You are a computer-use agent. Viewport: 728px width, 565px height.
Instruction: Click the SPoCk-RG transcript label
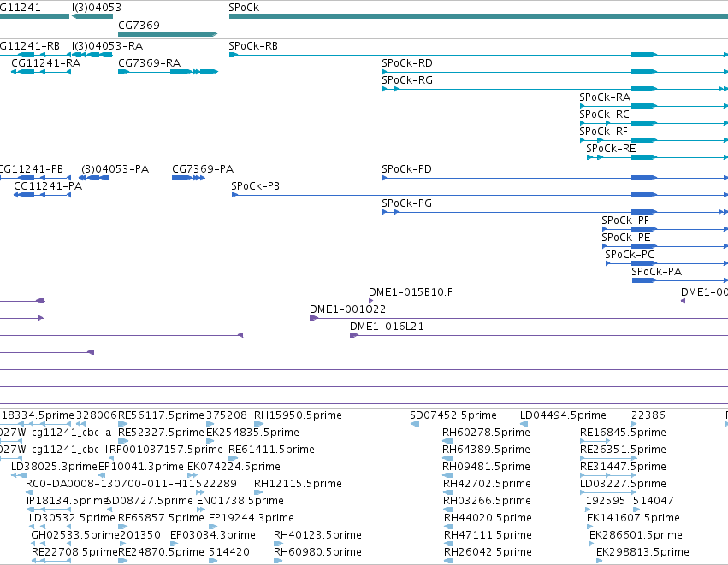(x=407, y=80)
